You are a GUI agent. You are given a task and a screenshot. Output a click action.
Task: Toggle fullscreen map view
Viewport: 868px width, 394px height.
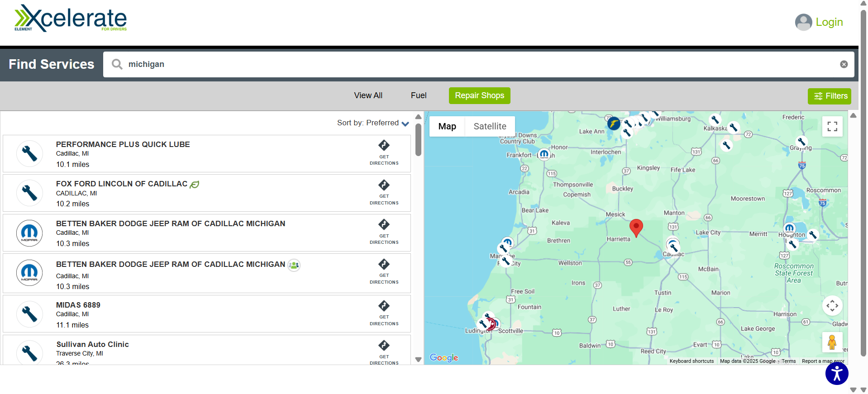tap(832, 126)
